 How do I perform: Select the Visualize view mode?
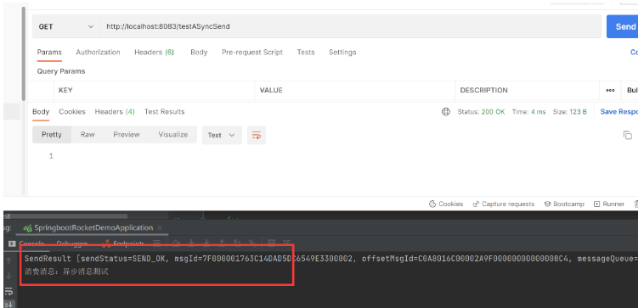tap(173, 135)
